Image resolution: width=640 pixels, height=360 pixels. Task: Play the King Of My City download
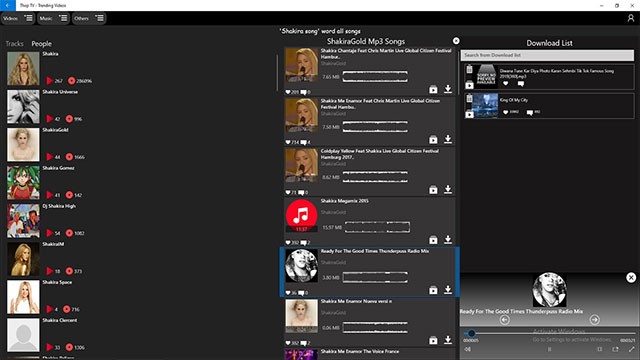[x=469, y=114]
